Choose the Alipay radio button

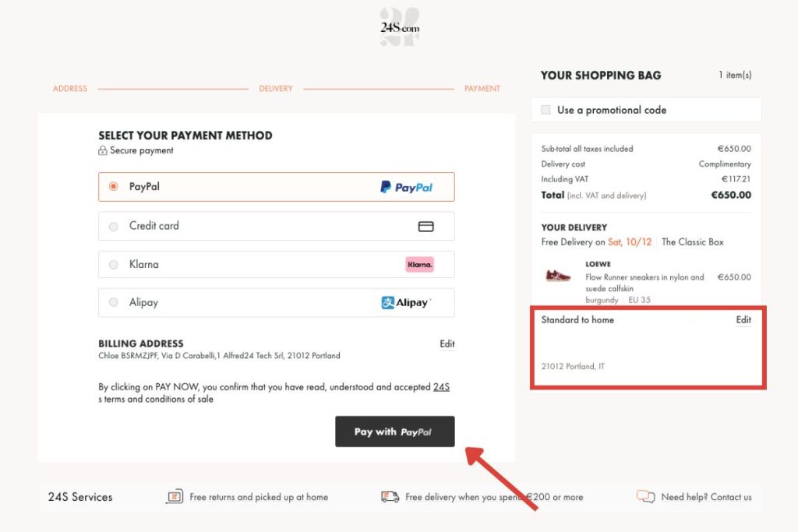click(x=114, y=303)
